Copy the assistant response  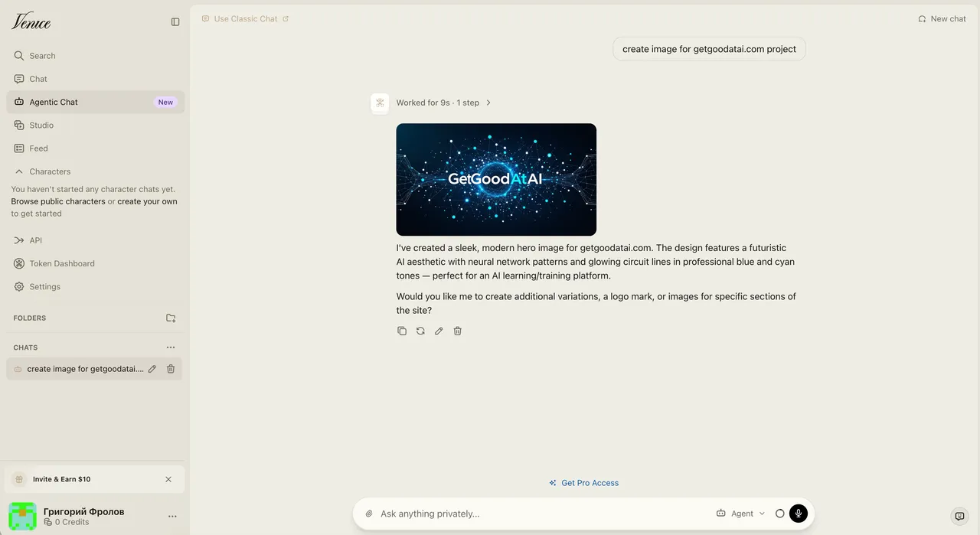tap(402, 331)
